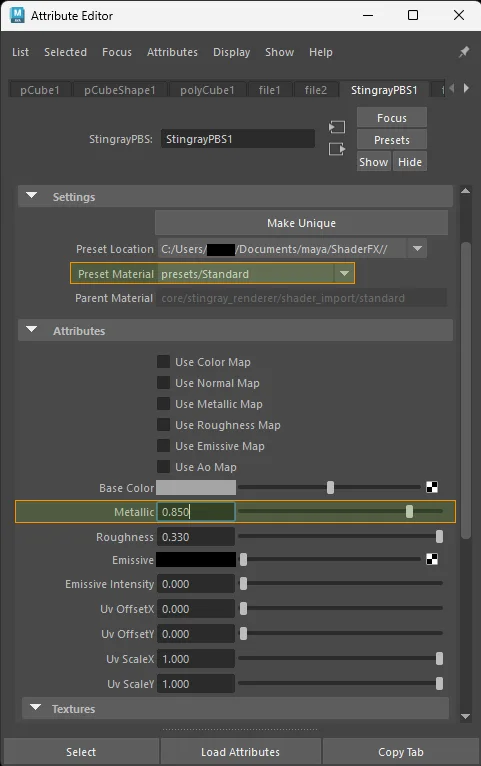Show next tabs with right arrow
Screen dimensions: 481x766
(466, 88)
